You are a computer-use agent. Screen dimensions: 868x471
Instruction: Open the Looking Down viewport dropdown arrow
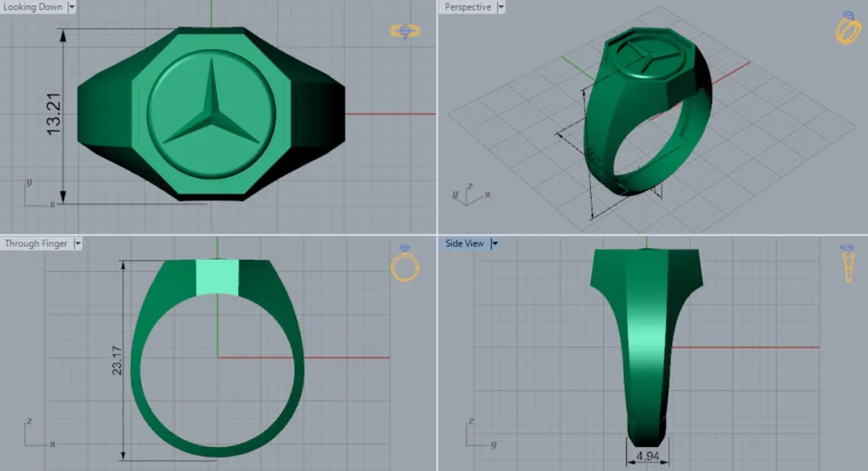point(72,7)
